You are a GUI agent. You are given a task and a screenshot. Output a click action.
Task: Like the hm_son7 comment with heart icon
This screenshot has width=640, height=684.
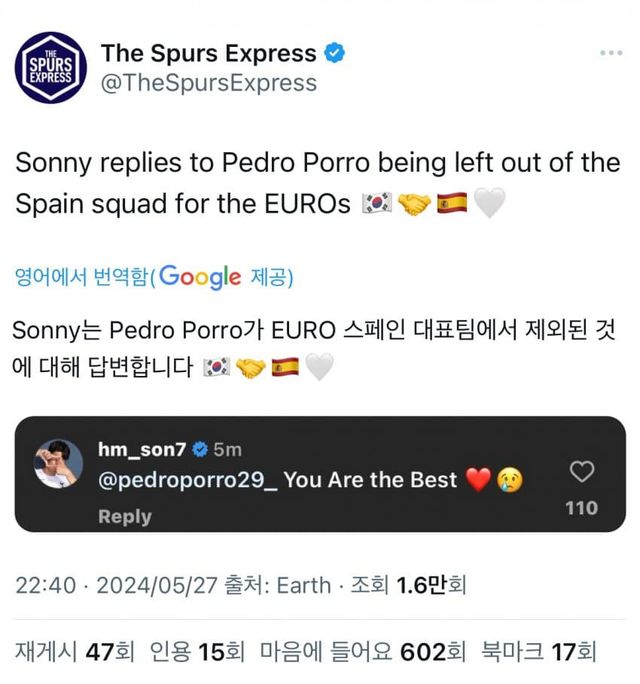coord(581,472)
